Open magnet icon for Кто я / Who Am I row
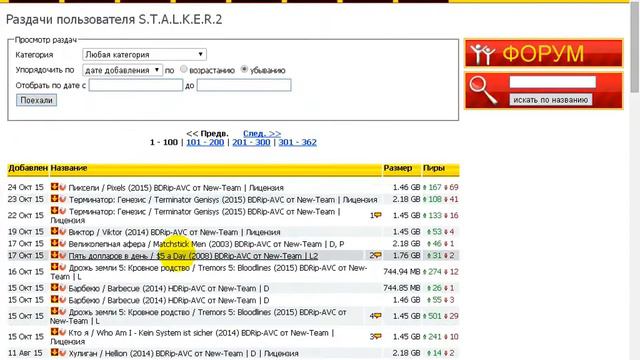Image resolution: width=640 pixels, height=360 pixels. tap(62, 332)
